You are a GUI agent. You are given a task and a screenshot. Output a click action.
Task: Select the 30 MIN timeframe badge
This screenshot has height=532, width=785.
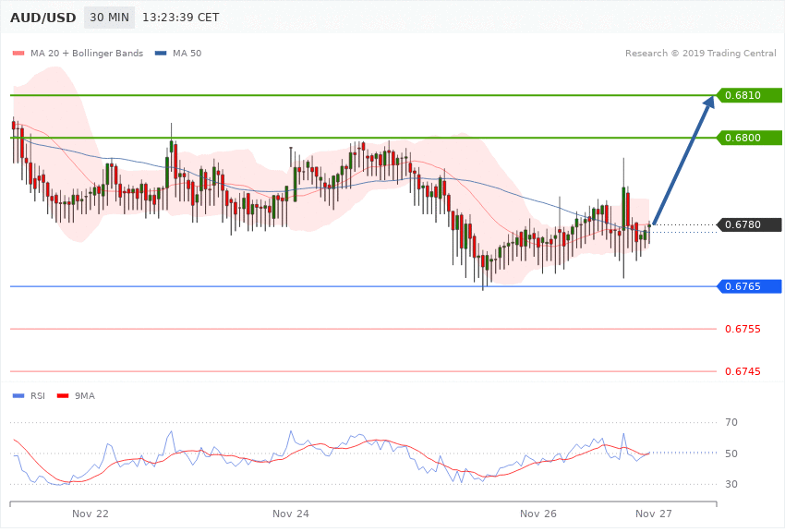coord(109,18)
